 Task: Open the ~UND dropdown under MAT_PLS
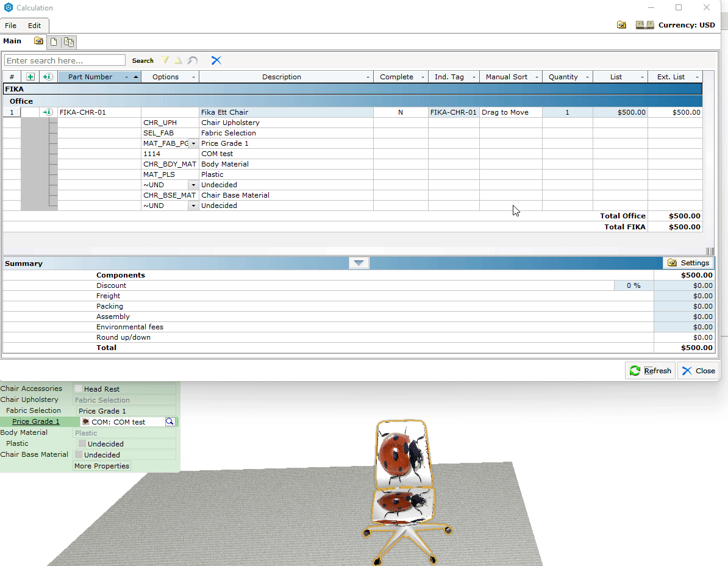[x=194, y=185]
